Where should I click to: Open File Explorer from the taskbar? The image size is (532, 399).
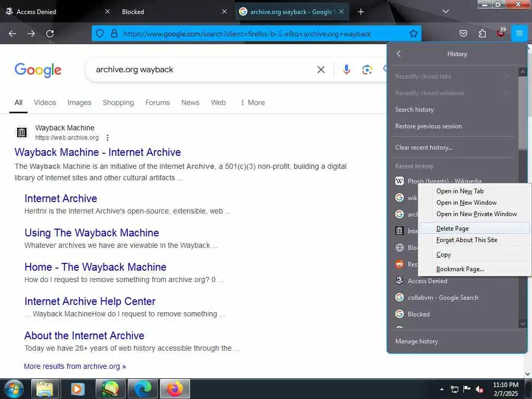point(45,389)
